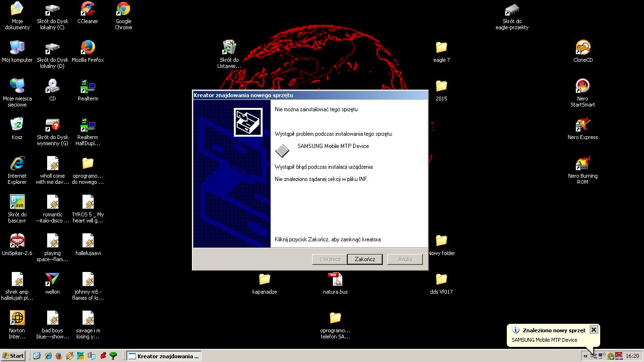Select the TYROS 5 _ My heart will g... file
Screen dimensions: 644x362
(88, 209)
